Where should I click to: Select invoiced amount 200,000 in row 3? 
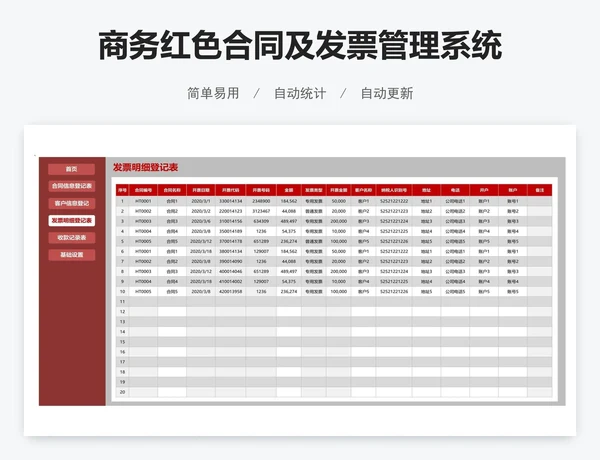339,221
